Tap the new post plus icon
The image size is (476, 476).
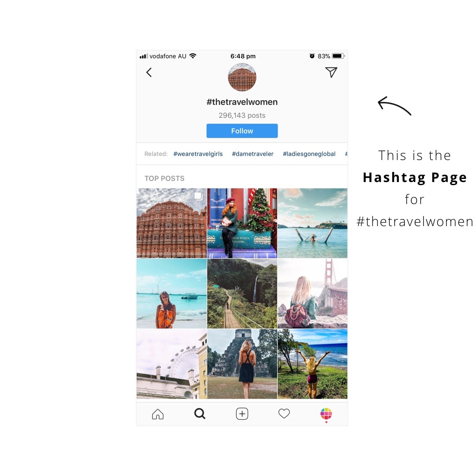coord(242,414)
